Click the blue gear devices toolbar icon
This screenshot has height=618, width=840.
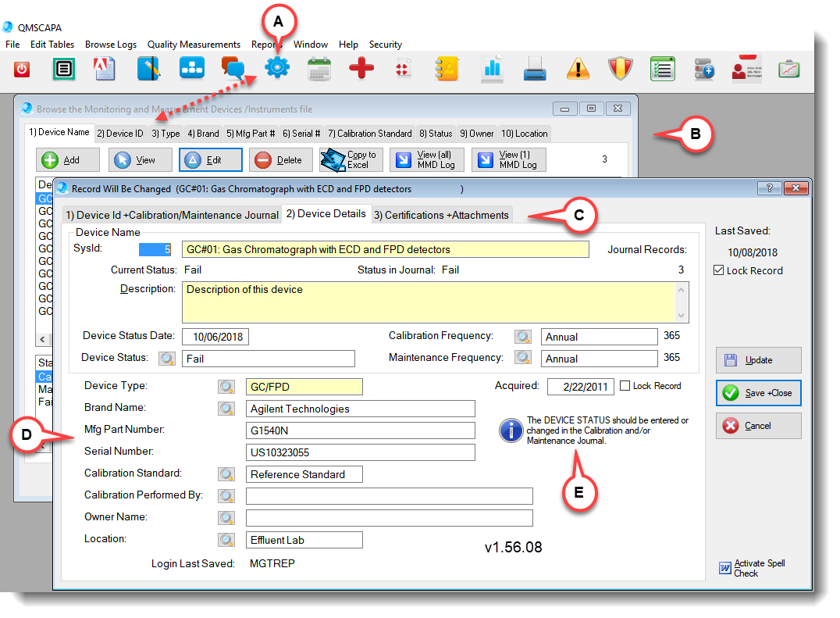277,69
